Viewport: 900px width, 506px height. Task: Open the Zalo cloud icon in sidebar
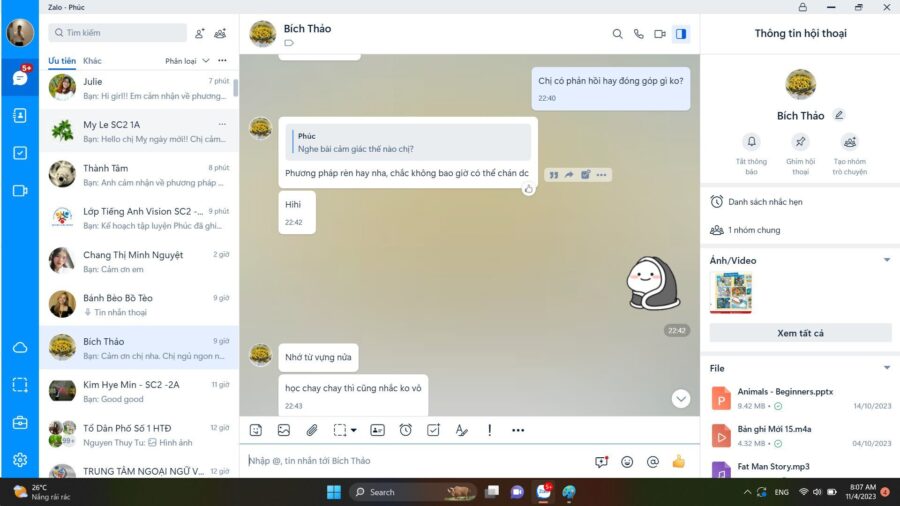pyautogui.click(x=20, y=347)
